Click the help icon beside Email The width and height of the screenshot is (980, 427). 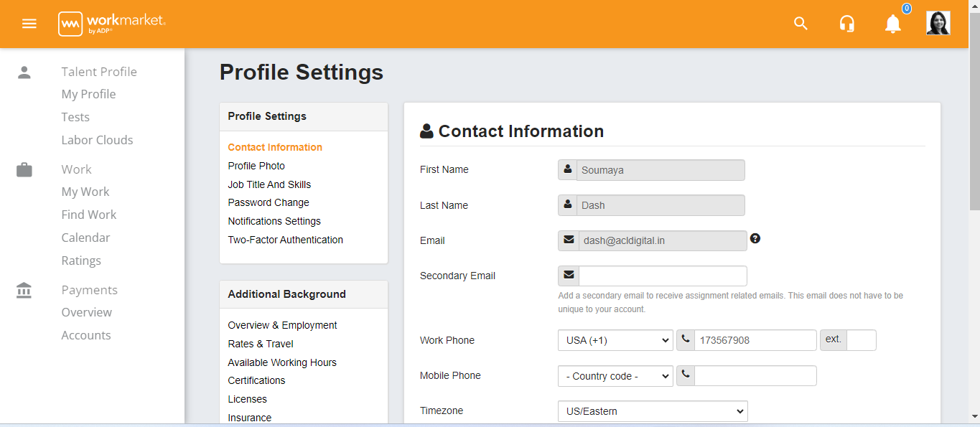click(x=755, y=238)
